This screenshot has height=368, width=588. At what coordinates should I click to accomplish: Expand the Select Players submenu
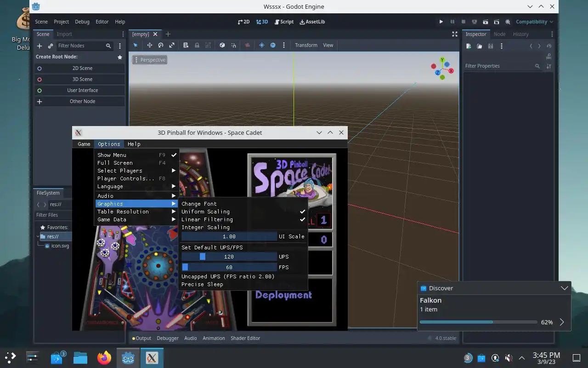(x=136, y=171)
